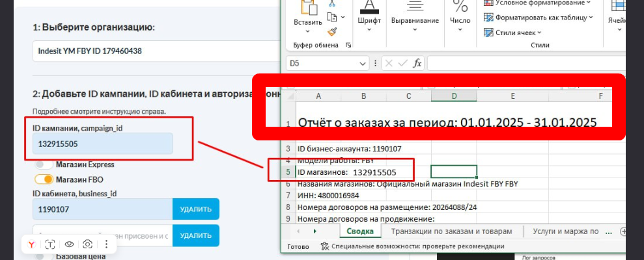Select the Сводка sheet tab

359,231
